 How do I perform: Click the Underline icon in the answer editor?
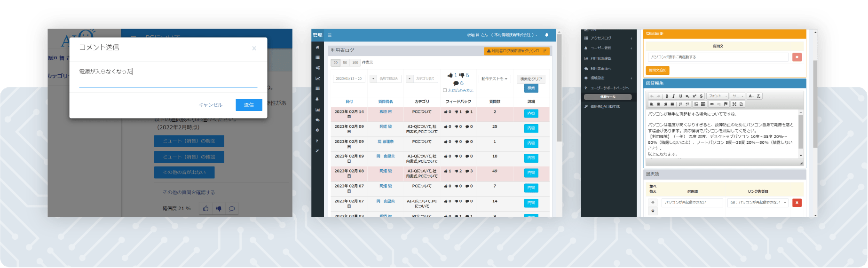click(x=680, y=96)
